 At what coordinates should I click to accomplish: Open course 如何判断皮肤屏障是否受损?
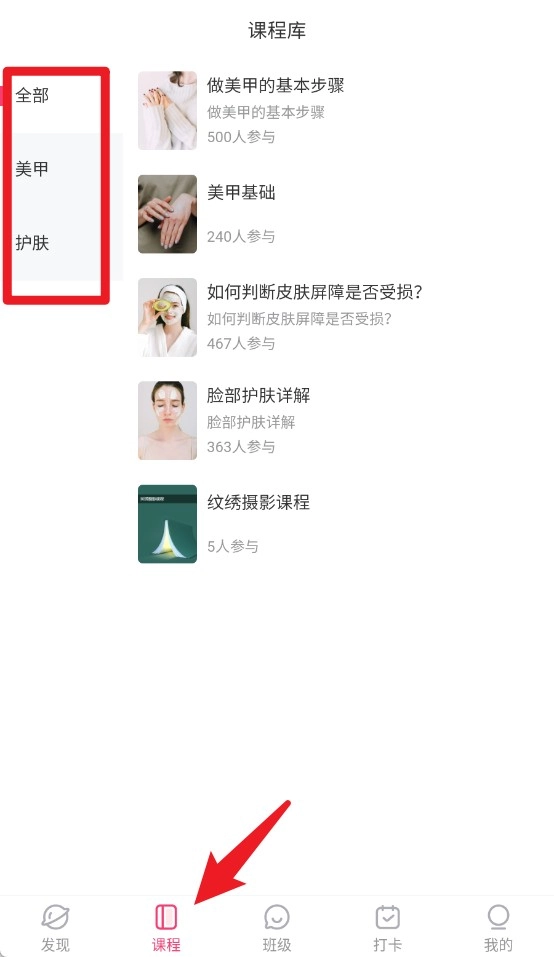315,292
